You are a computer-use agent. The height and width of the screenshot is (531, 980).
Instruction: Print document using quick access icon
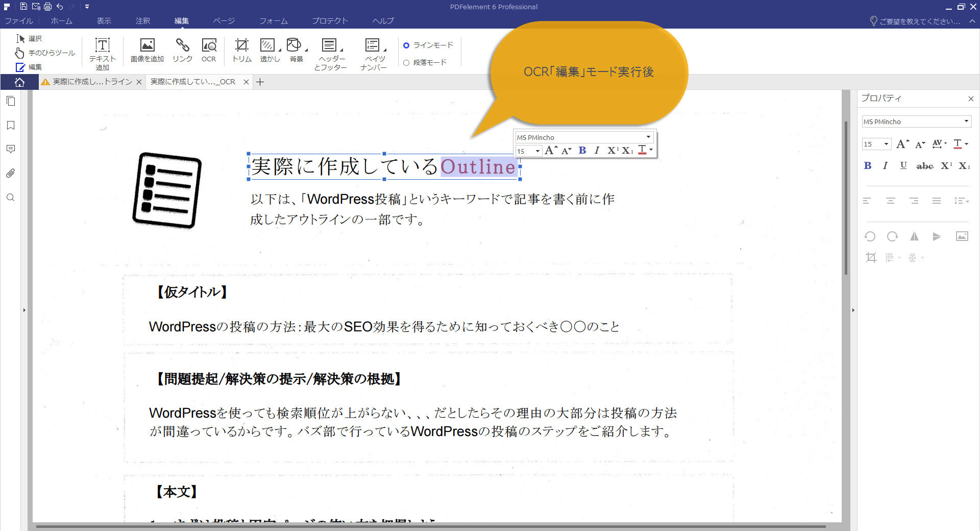coord(48,7)
